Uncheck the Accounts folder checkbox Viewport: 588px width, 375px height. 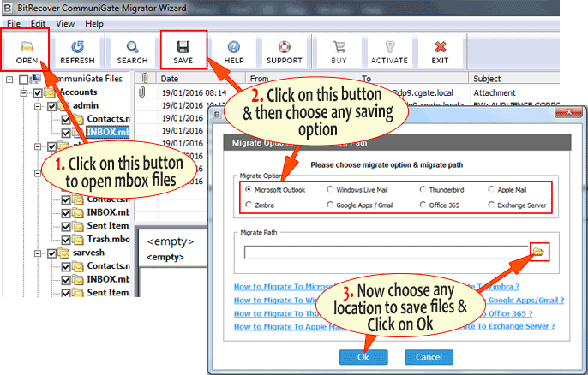tap(38, 92)
